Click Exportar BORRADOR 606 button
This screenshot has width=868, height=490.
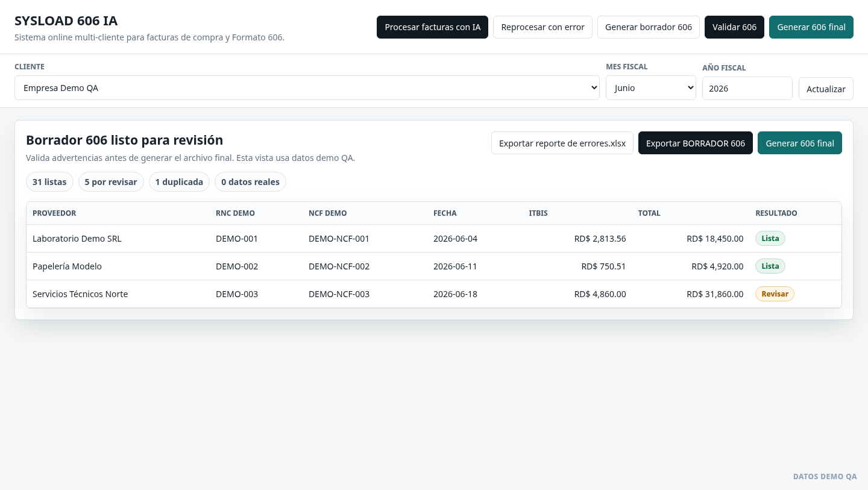696,143
